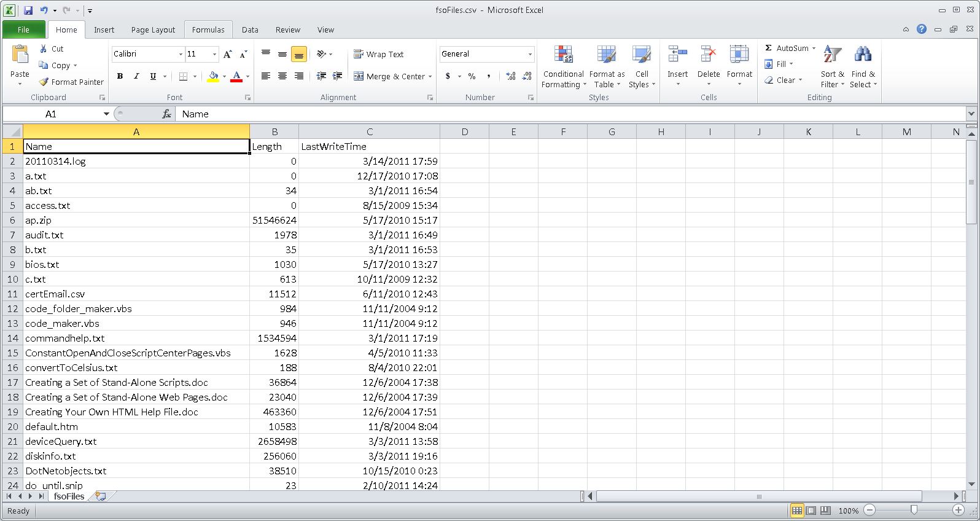Open the Calibri font name dropdown
The width and height of the screenshot is (980, 521).
click(x=181, y=54)
